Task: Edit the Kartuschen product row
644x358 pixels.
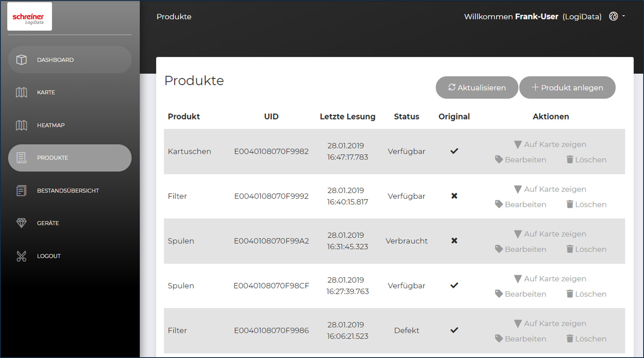Action: pyautogui.click(x=521, y=160)
